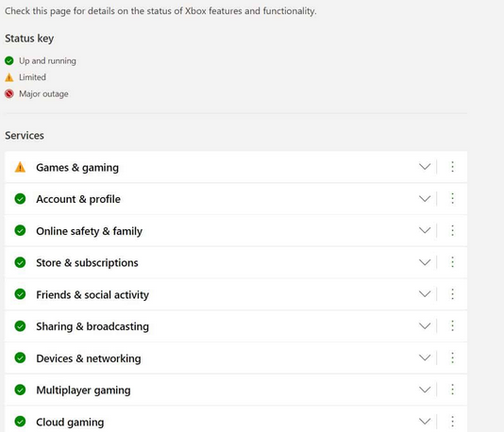Click the Status key heading
This screenshot has width=504, height=432.
29,39
